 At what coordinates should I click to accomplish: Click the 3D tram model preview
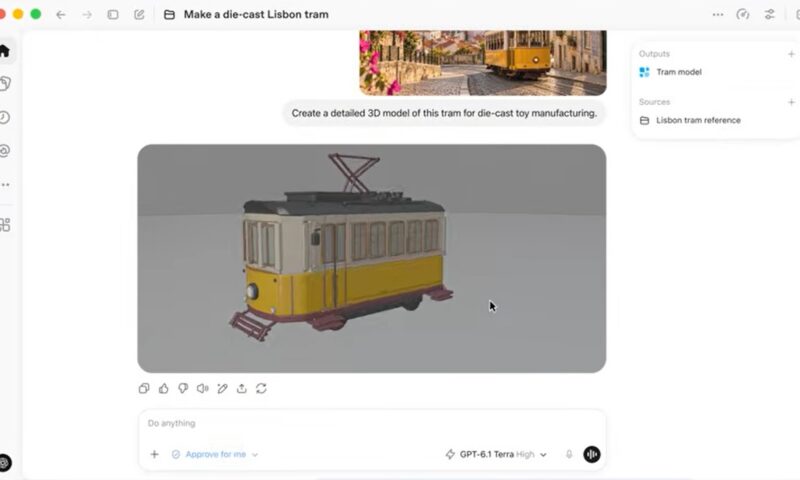pyautogui.click(x=371, y=258)
